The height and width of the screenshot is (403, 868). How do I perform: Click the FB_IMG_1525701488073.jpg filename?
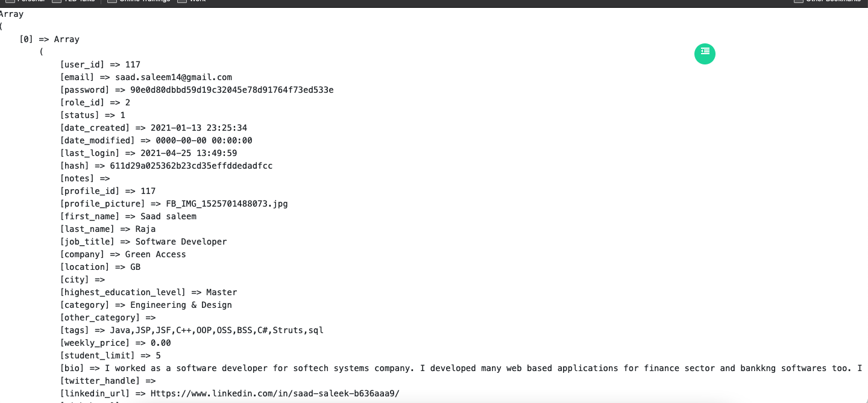227,204
